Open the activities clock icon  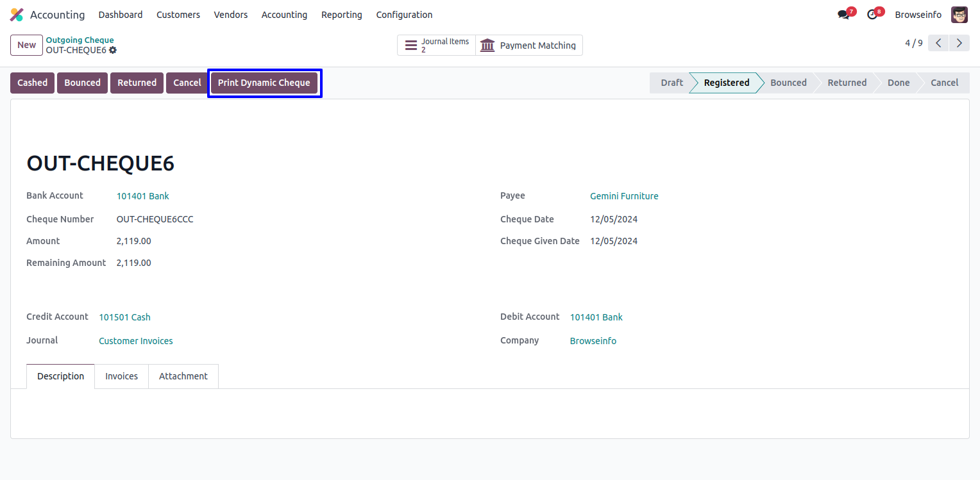872,15
